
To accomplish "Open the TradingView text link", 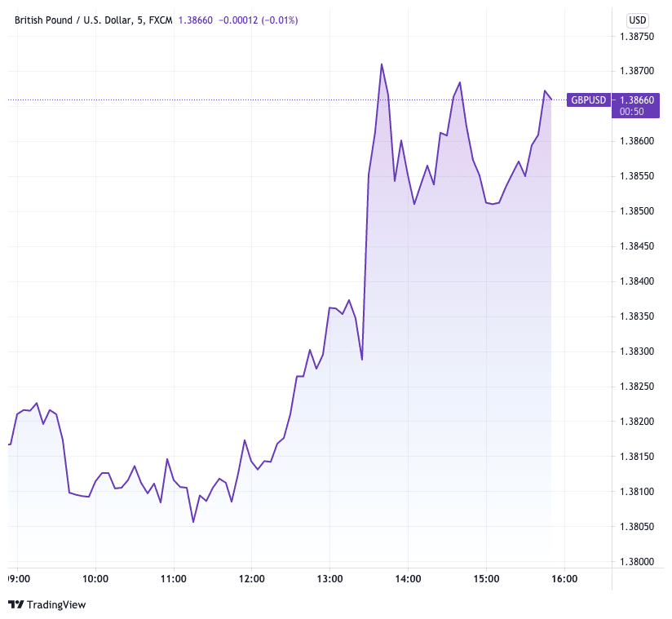I will pyautogui.click(x=56, y=604).
